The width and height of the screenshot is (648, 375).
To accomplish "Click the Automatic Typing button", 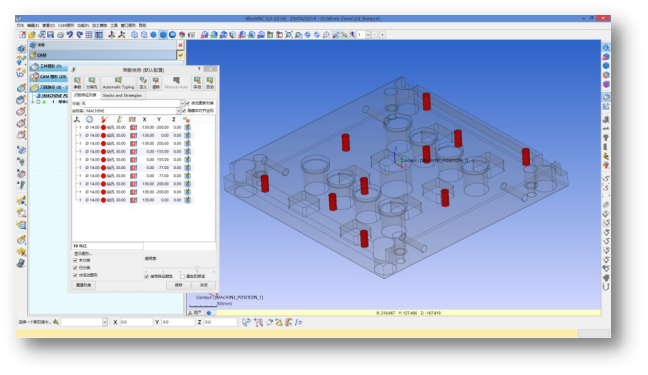I will coord(118,83).
